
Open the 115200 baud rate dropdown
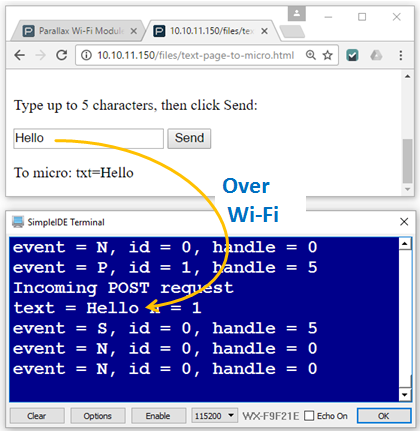pyautogui.click(x=214, y=416)
